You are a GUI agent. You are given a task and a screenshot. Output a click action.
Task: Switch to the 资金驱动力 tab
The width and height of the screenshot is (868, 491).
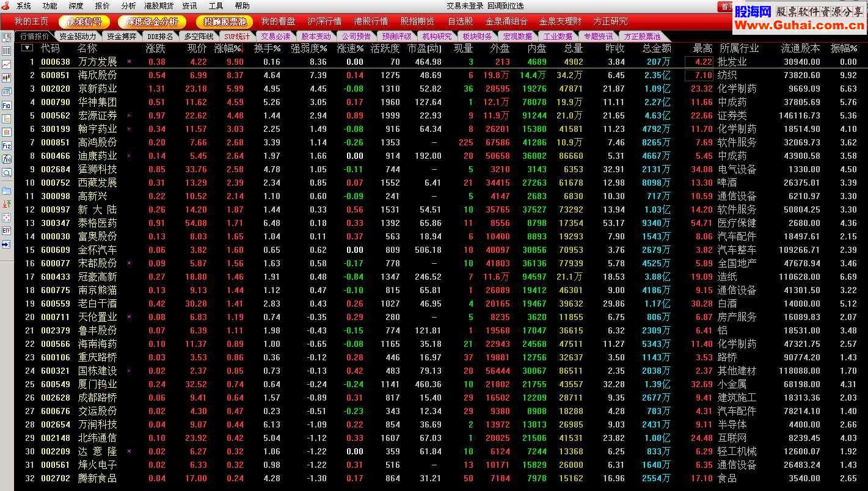point(77,37)
